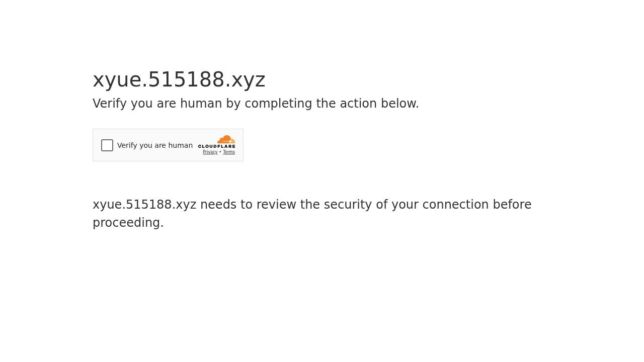644x362 pixels.
Task: Click xyue.515188.xyz in the bottom paragraph
Action: click(x=144, y=205)
